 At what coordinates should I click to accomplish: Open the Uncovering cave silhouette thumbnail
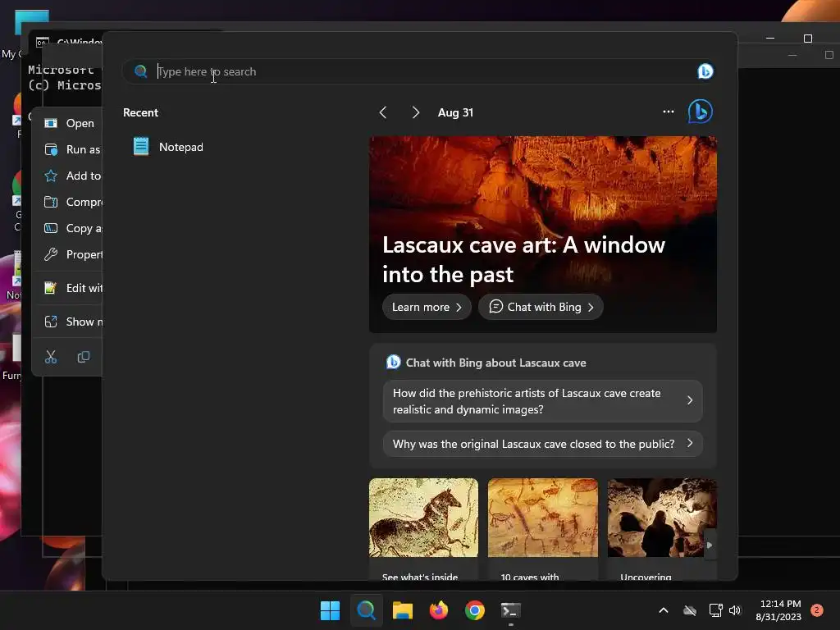[x=661, y=518]
